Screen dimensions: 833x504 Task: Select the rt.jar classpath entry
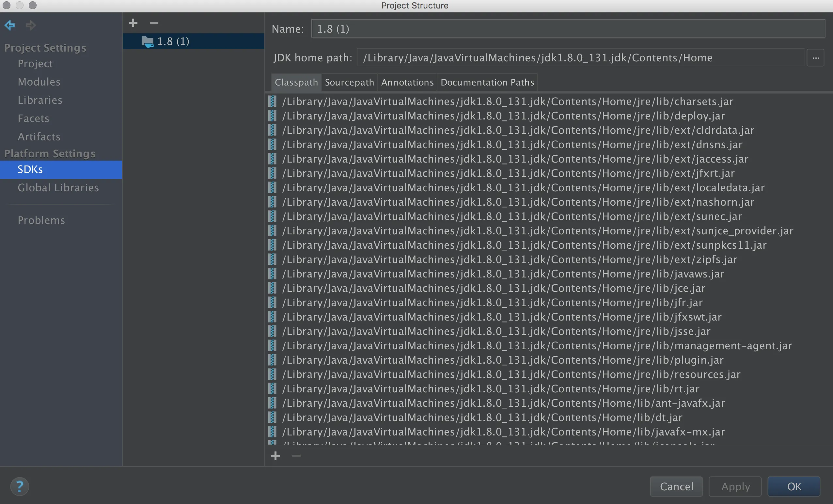(x=490, y=389)
